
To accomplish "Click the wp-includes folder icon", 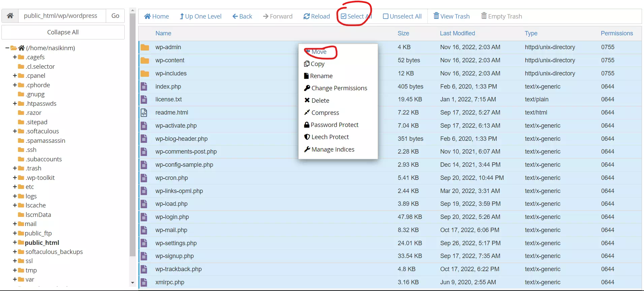I will click(x=145, y=73).
